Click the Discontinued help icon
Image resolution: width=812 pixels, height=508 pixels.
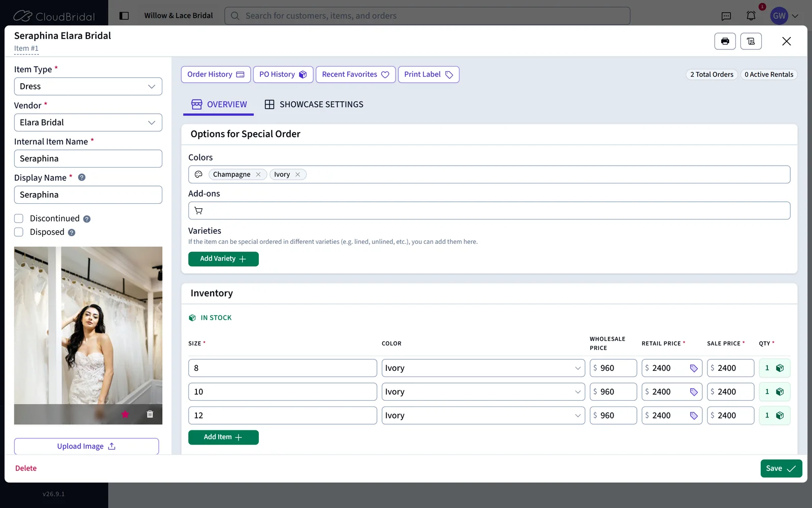(87, 219)
